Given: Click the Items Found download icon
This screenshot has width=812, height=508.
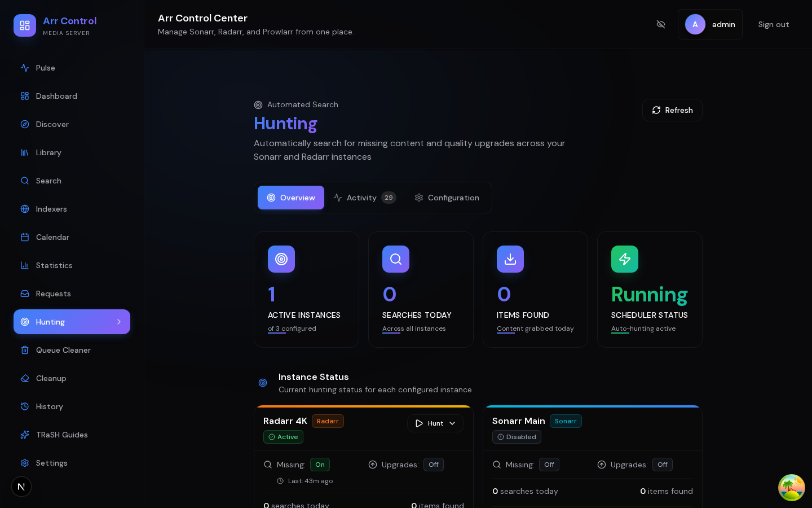Looking at the screenshot, I should (x=510, y=259).
